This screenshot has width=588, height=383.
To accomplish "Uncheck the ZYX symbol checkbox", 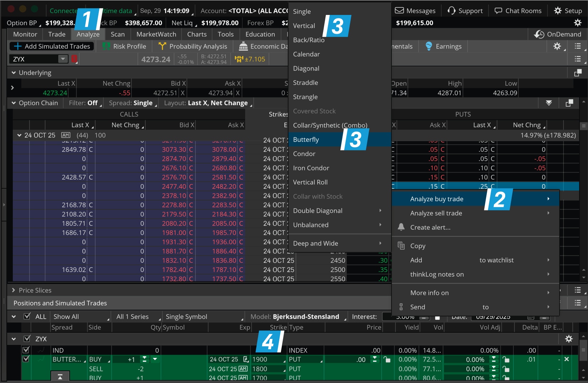I will coord(26,339).
